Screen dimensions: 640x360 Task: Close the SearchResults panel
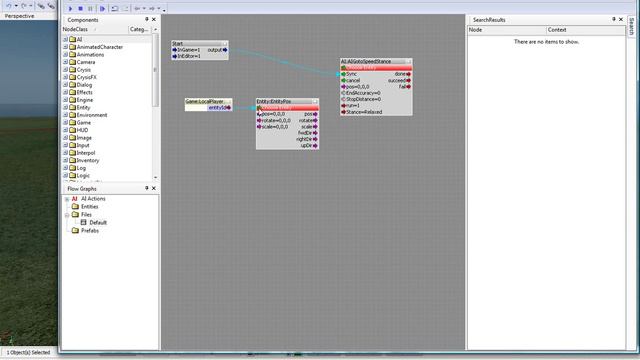[x=621, y=19]
